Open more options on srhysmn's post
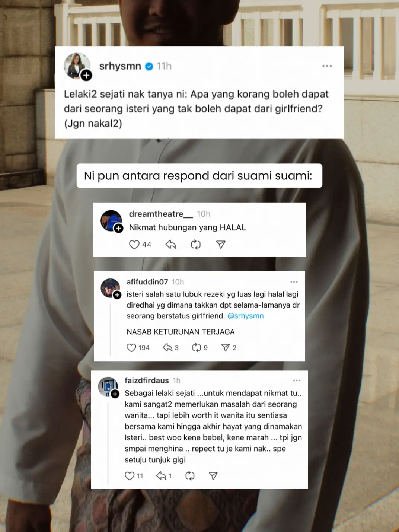The image size is (399, 532). click(327, 66)
